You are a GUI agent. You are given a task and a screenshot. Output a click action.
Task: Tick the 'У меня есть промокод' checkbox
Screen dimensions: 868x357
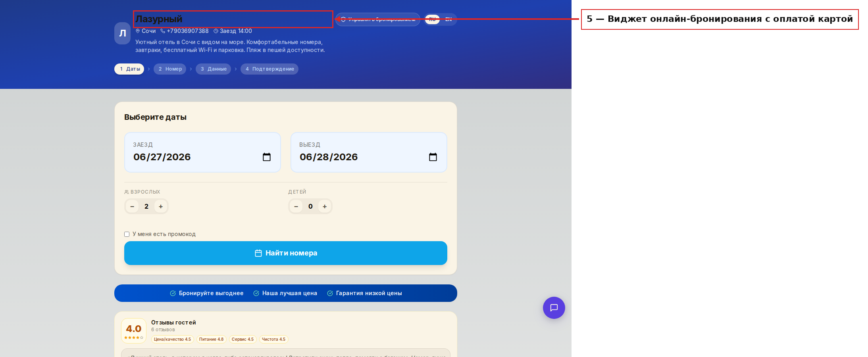coord(127,234)
